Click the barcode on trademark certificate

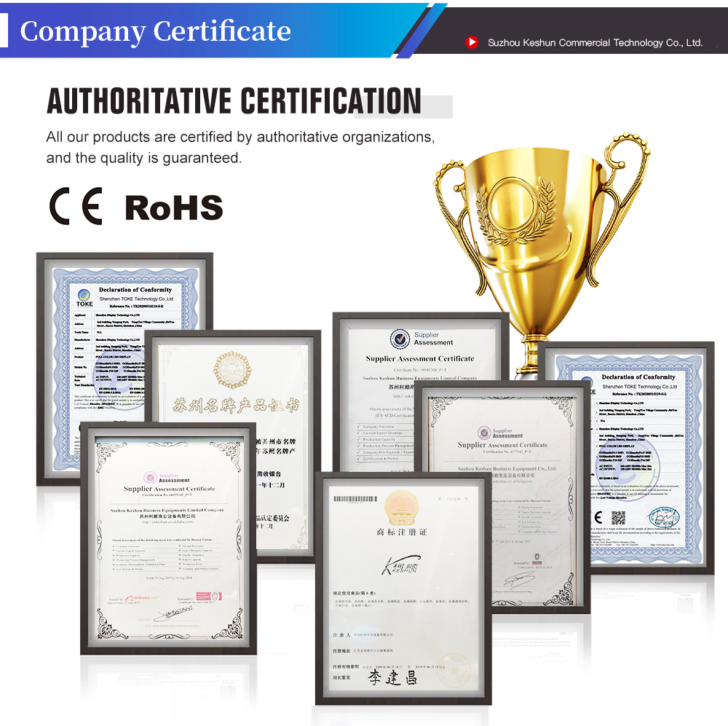pos(355,499)
